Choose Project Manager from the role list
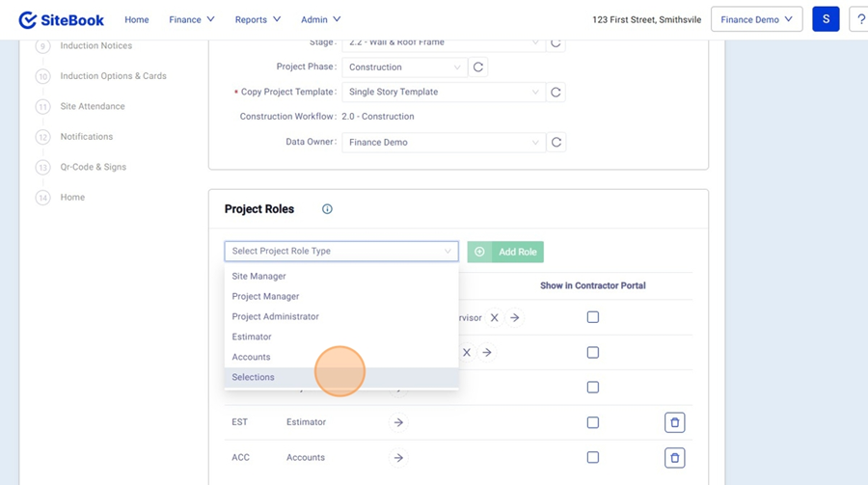This screenshot has width=868, height=485. [x=265, y=297]
